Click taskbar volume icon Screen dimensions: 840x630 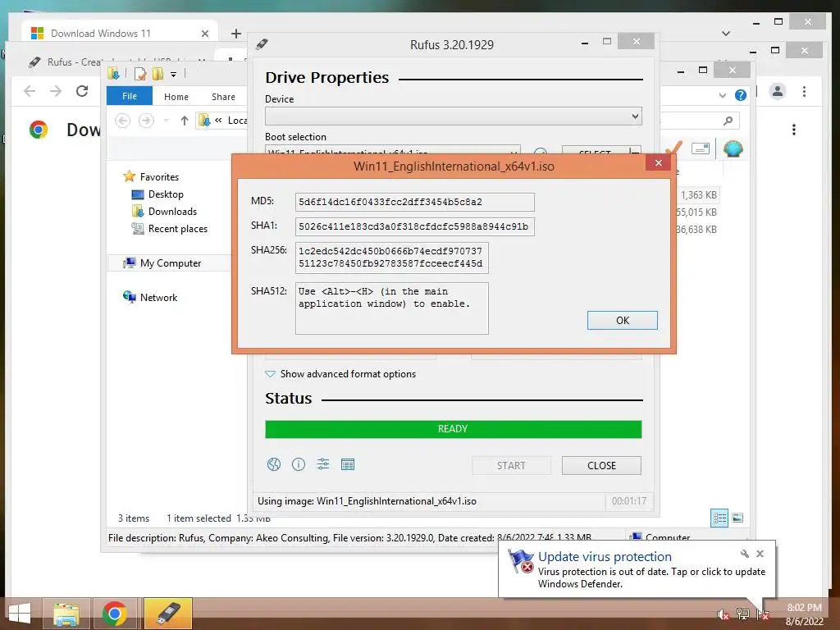(722, 614)
